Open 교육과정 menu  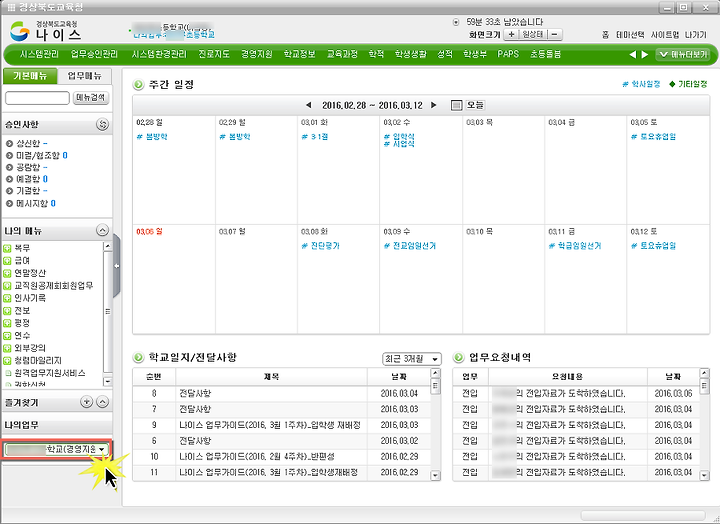342,54
